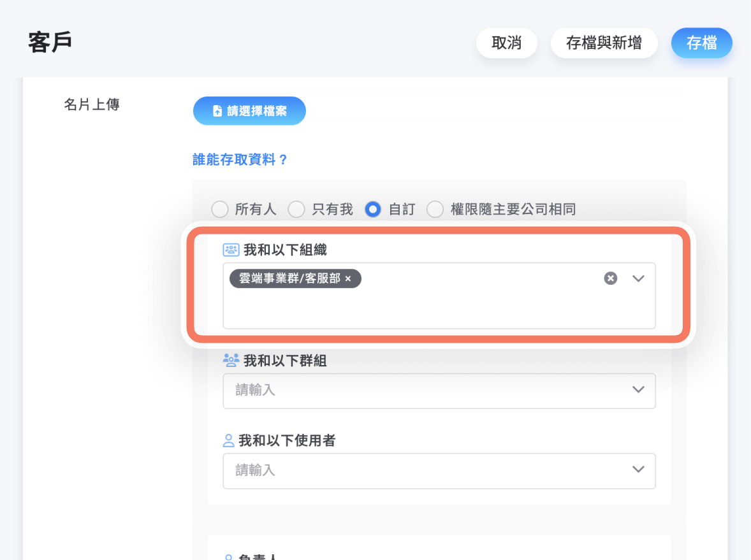Image resolution: width=751 pixels, height=560 pixels.
Task: Click the 取消 button
Action: coord(506,43)
